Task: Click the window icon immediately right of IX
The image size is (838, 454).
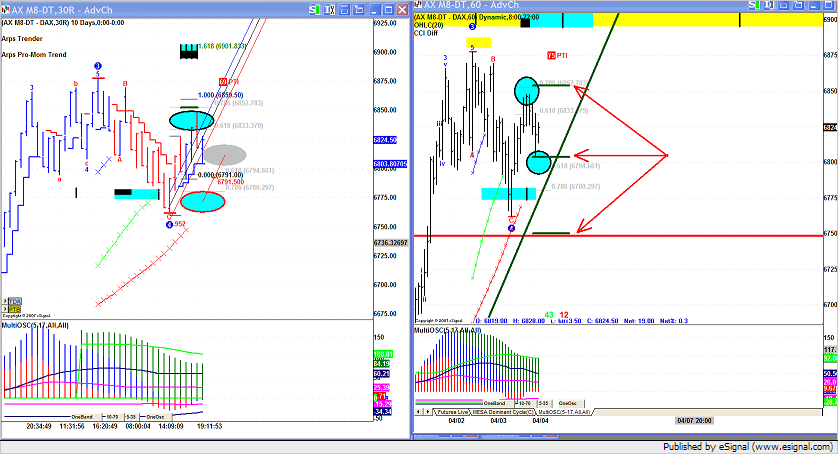Action: (x=346, y=9)
